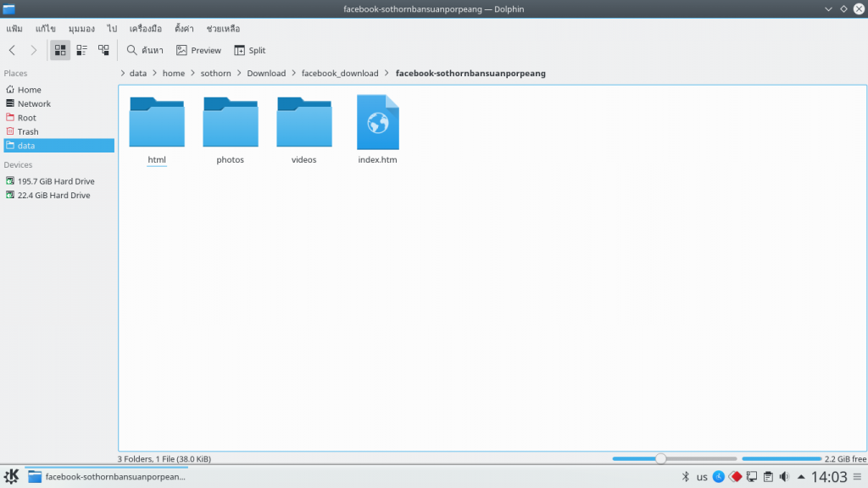
Task: Select the index.htm file icon
Action: click(x=377, y=122)
